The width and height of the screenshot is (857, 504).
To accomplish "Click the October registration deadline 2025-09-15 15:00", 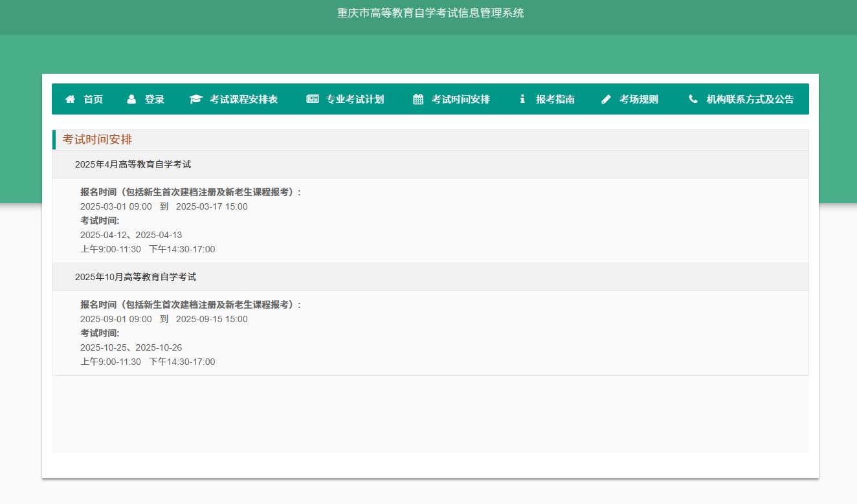I will click(212, 320).
